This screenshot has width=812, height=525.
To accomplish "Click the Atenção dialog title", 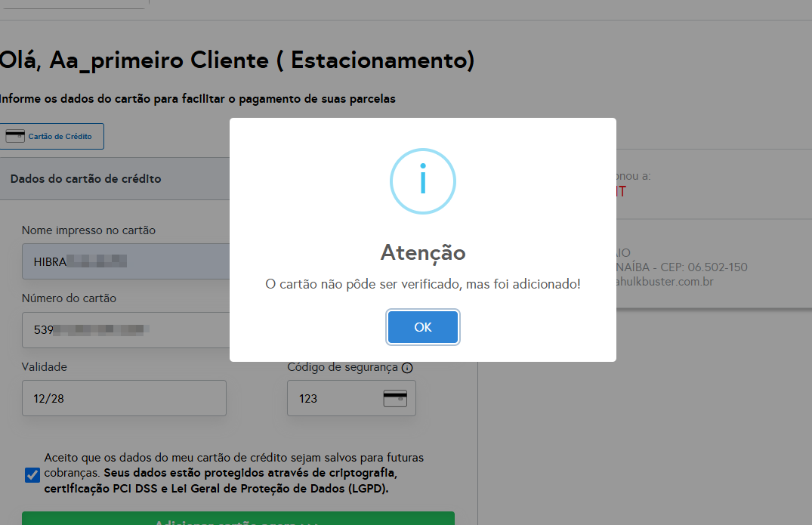I will pos(423,252).
